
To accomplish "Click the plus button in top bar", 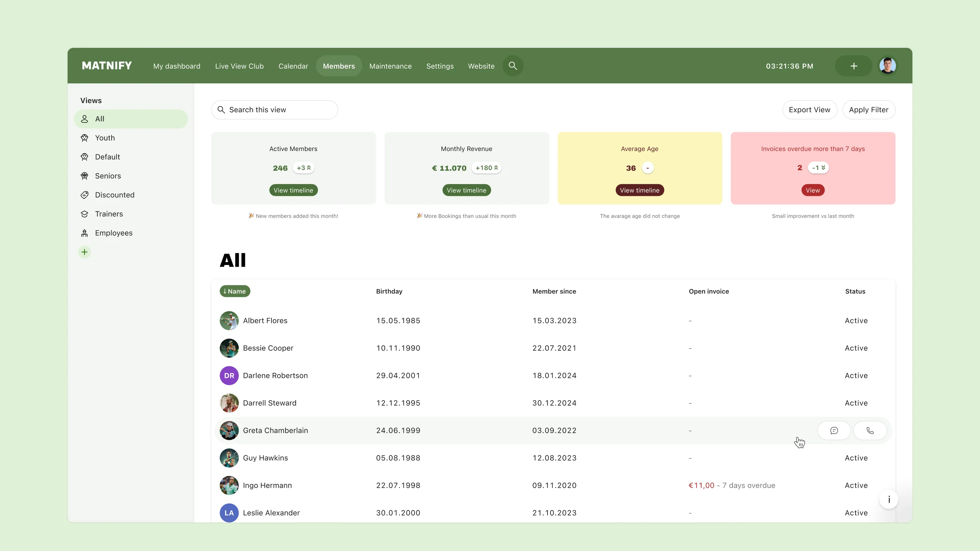I will point(853,66).
